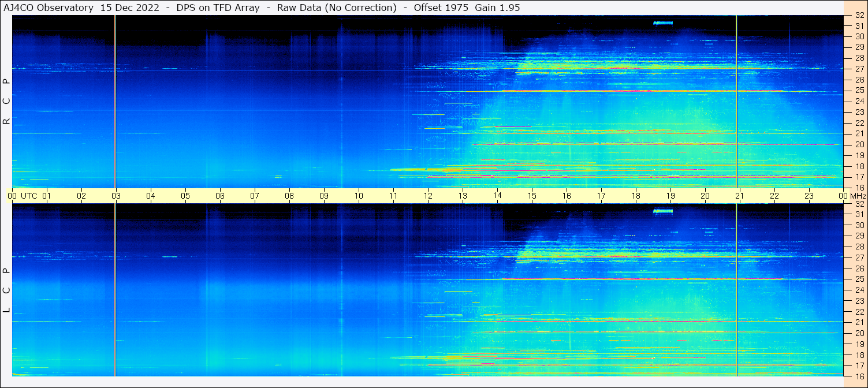The width and height of the screenshot is (868, 388).
Task: Click the 32 MHz tick in RCP panel
Action: pos(859,16)
